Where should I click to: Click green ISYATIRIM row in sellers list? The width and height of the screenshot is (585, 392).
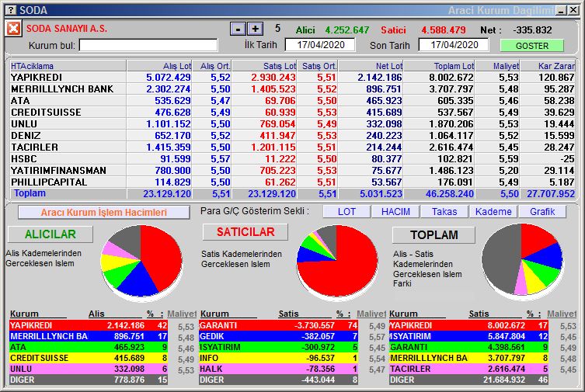point(278,347)
